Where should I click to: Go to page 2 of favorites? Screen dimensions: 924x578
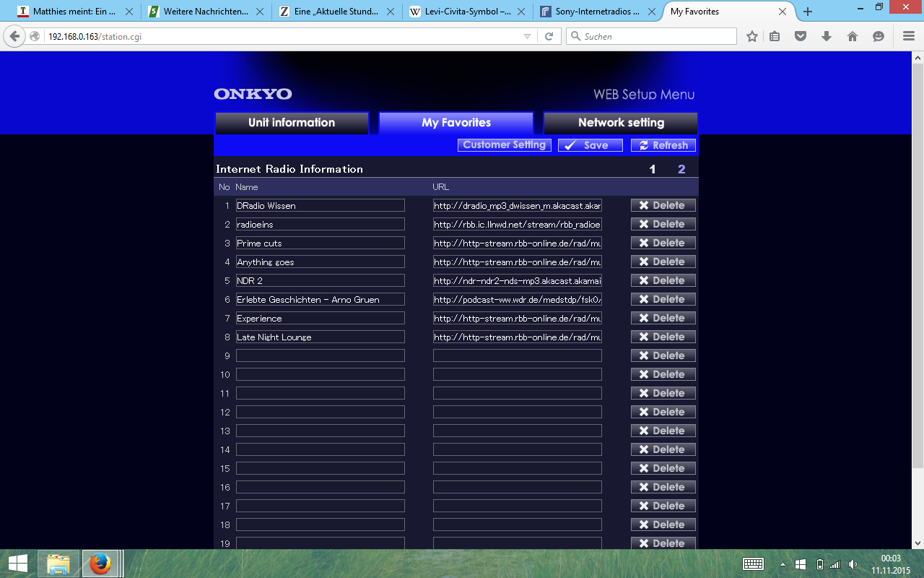(x=681, y=169)
